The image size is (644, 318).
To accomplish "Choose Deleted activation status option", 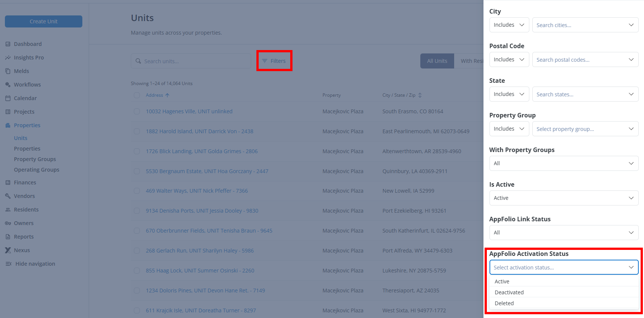I will (564, 303).
